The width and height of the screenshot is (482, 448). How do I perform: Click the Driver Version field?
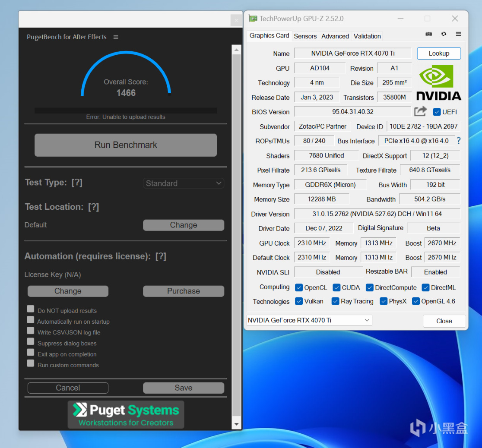[x=377, y=214]
